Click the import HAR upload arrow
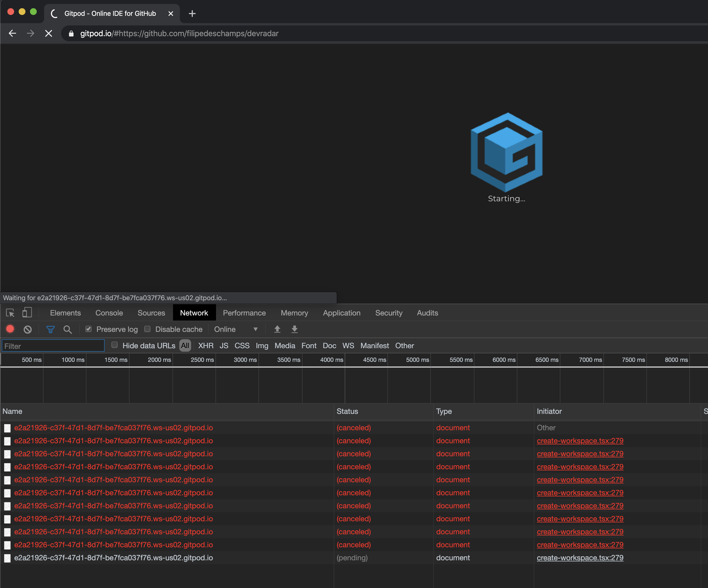This screenshot has height=588, width=708. coord(277,329)
